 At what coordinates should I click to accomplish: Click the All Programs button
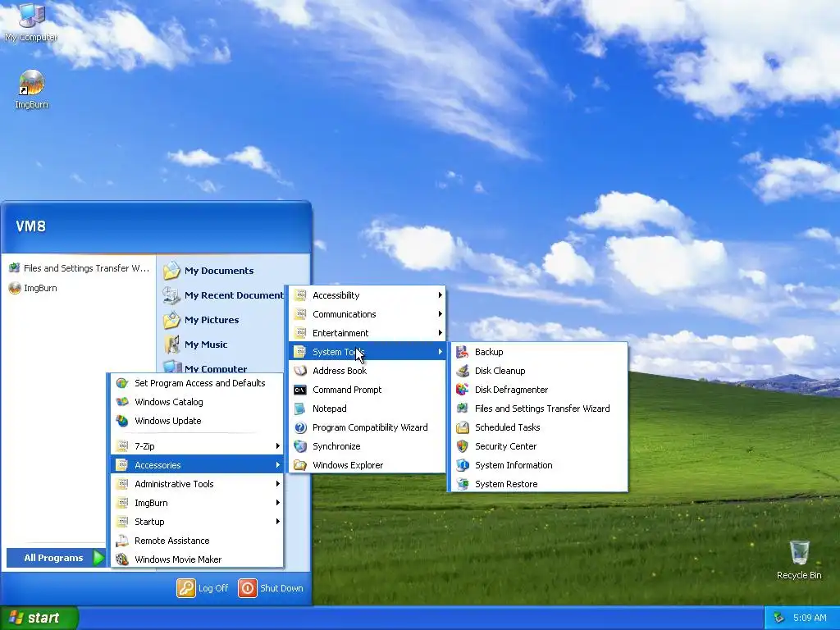point(56,558)
